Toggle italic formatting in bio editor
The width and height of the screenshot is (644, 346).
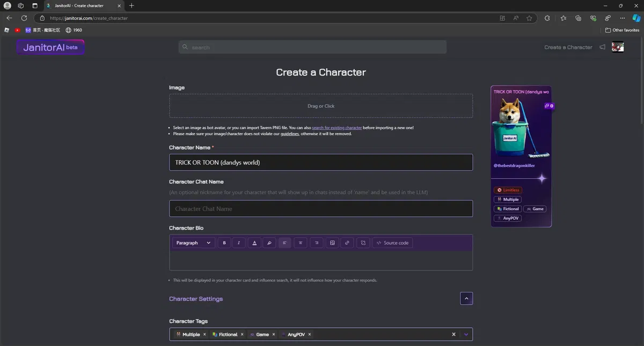pyautogui.click(x=239, y=243)
